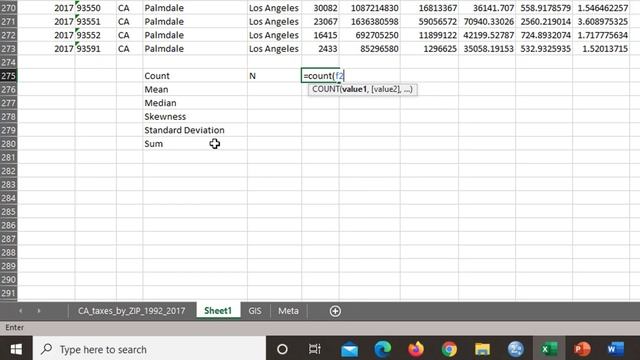Open File Explorer from the taskbar
Viewport: 640px width, 360px height.
[x=482, y=349]
